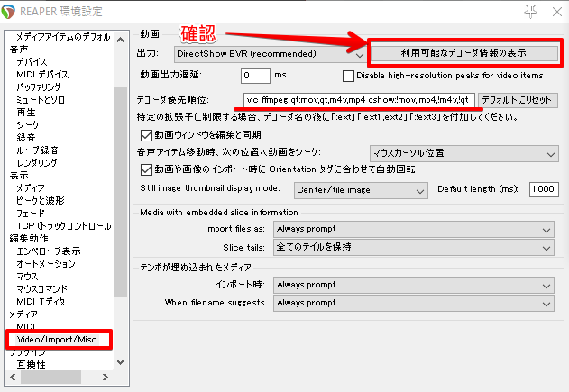The height and width of the screenshot is (392, 569).
Task: Select ミュートとソロ in tree
Action: tap(41, 100)
